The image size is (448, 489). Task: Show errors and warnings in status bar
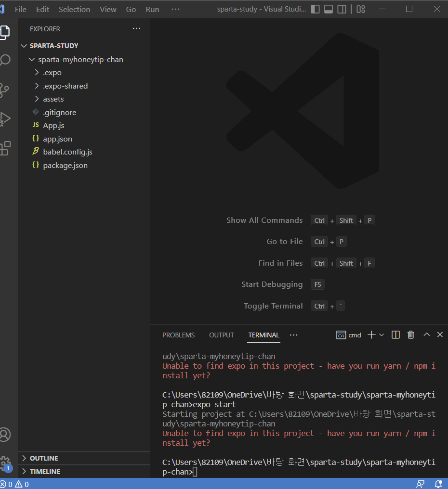point(14,484)
